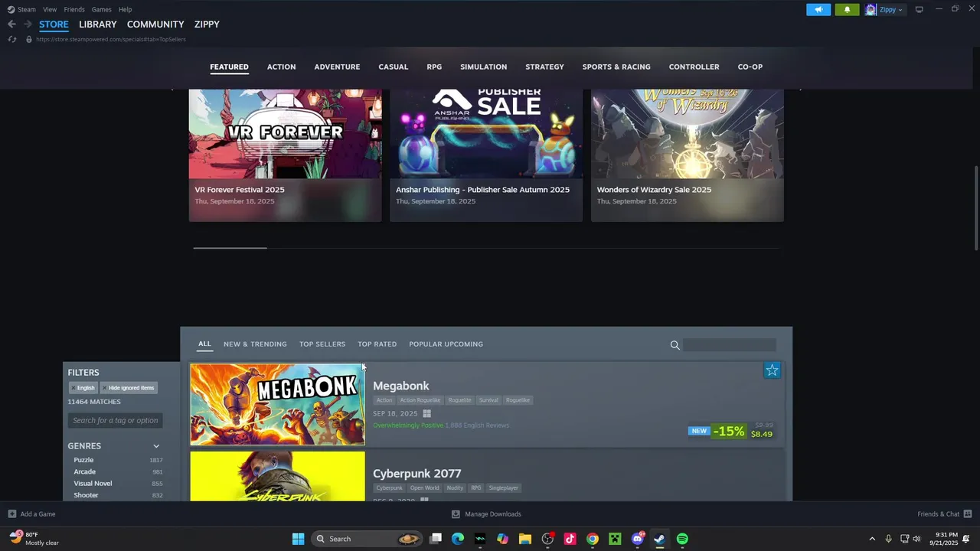This screenshot has height=551, width=980.
Task: Select the Strategy category tab
Action: [544, 67]
